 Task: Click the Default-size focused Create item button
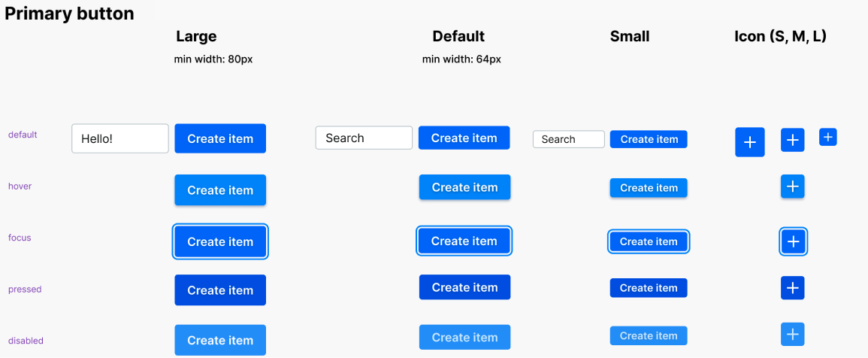coord(464,241)
